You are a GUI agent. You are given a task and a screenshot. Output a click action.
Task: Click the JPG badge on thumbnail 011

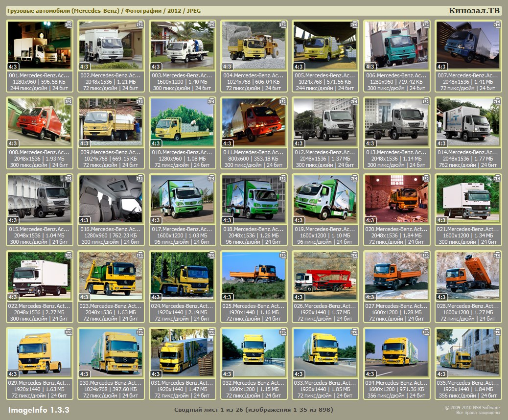coord(282,101)
